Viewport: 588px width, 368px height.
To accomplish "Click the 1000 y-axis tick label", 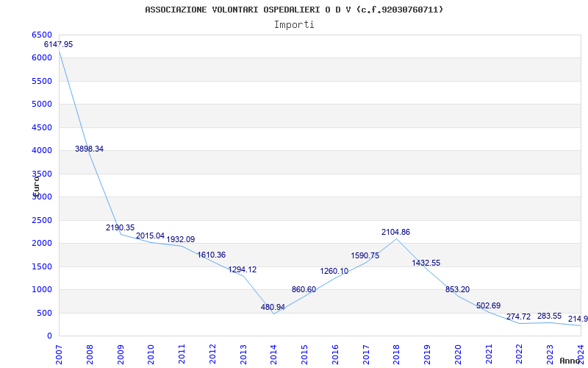I will 42,289.
